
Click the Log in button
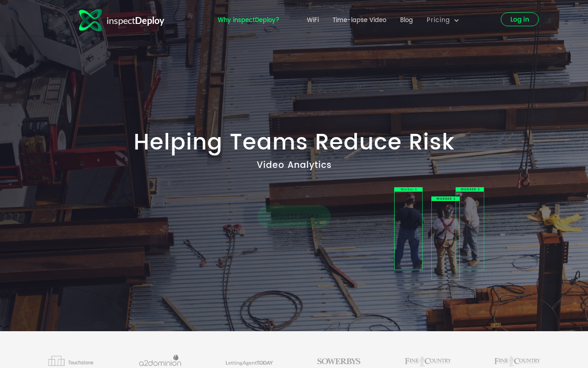(x=520, y=19)
